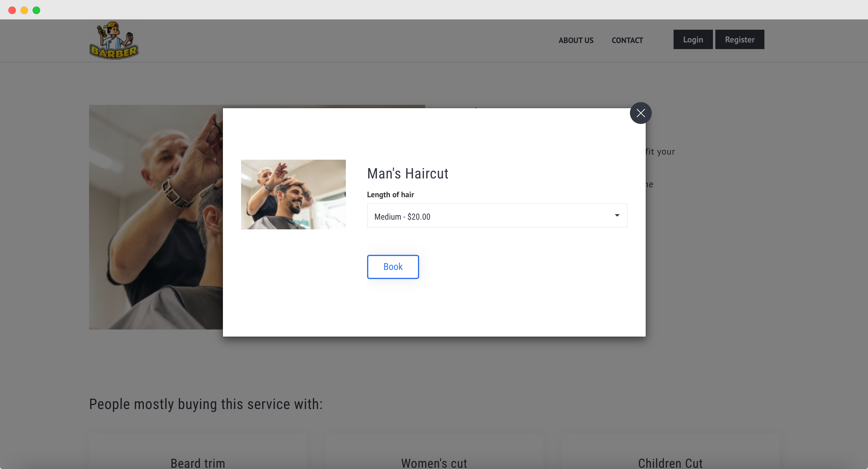Click the dropdown arrow beside Medium - $20.00

click(x=617, y=215)
